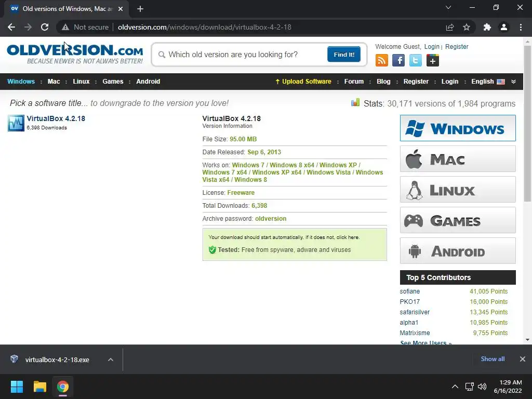Open the Forum menu item

(354, 82)
